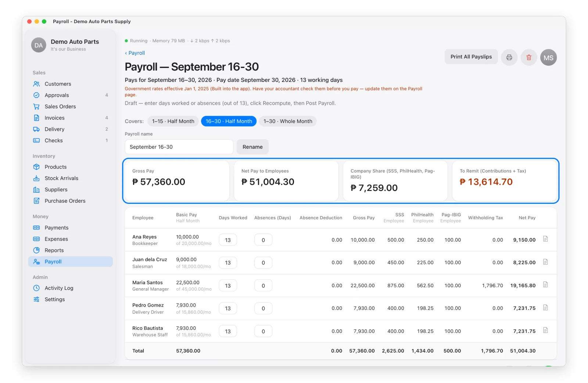The height and width of the screenshot is (383, 588).
Task: Go back via the Payroll breadcrumb link
Action: (135, 53)
